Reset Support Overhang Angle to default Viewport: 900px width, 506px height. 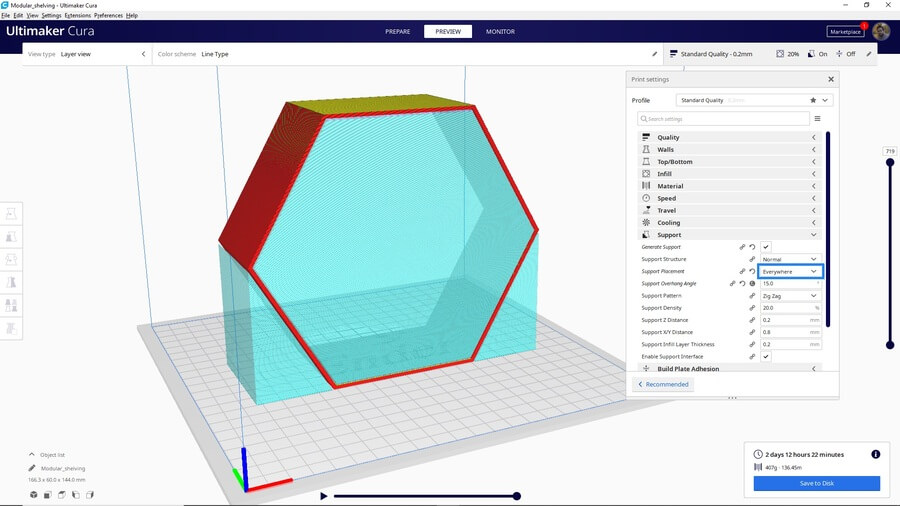tap(742, 283)
